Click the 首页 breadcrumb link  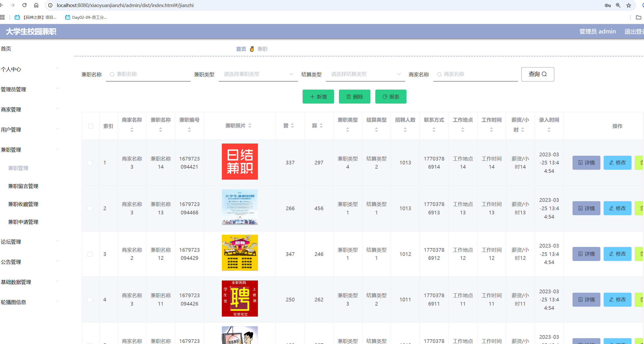click(x=241, y=49)
